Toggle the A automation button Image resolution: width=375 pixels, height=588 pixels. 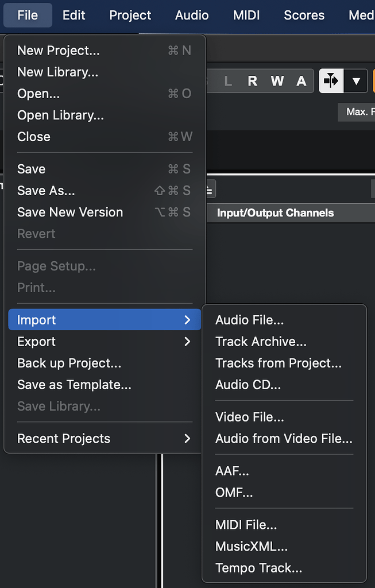(x=301, y=81)
